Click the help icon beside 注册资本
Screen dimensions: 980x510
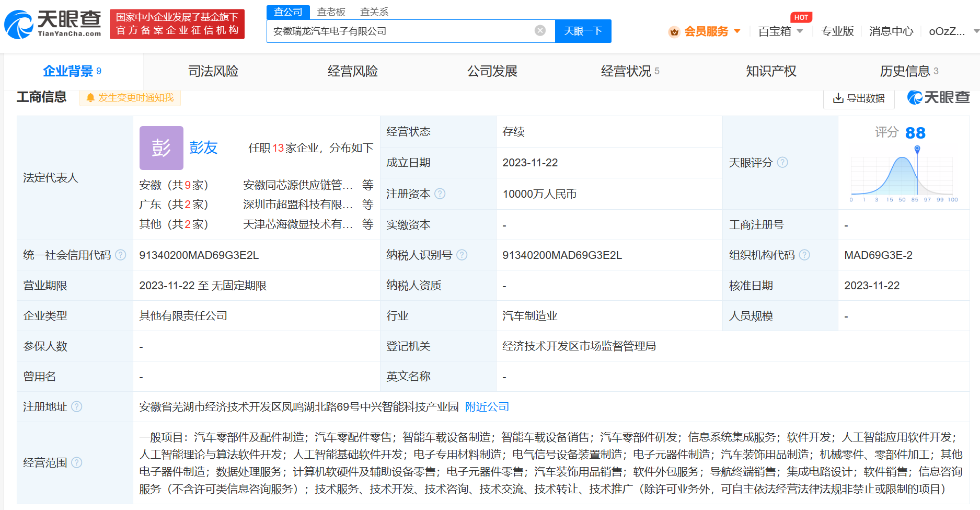point(440,194)
